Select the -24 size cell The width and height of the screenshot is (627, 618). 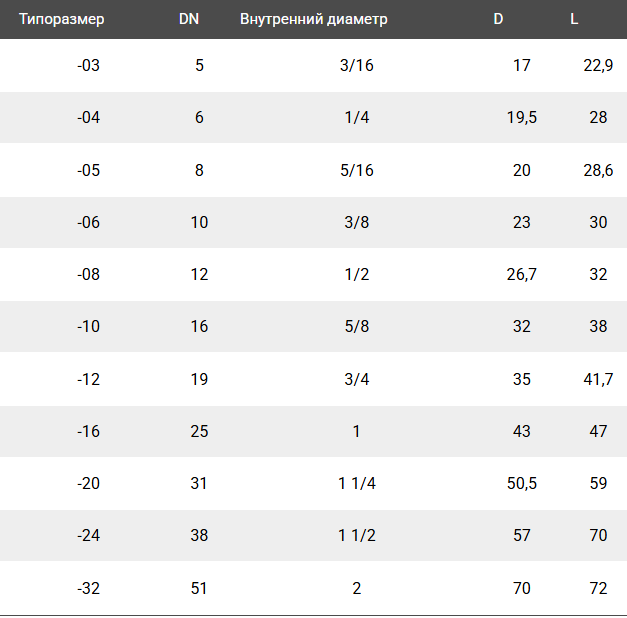coord(89,535)
